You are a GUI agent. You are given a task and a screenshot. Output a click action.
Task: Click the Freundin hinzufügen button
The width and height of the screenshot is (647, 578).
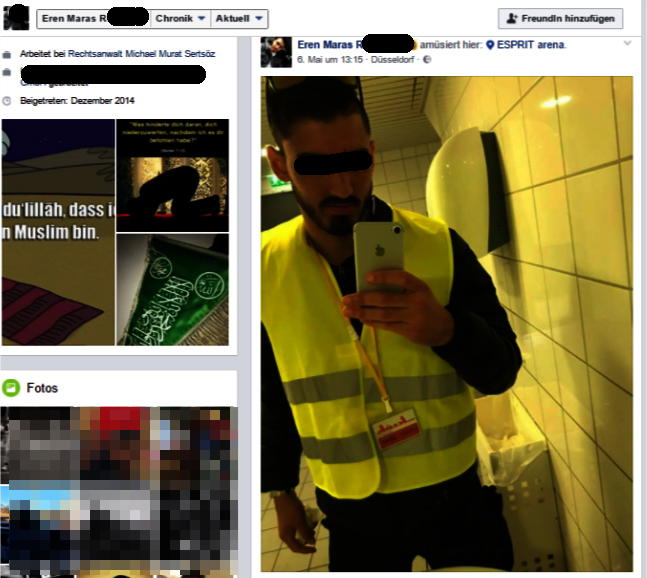pyautogui.click(x=560, y=19)
